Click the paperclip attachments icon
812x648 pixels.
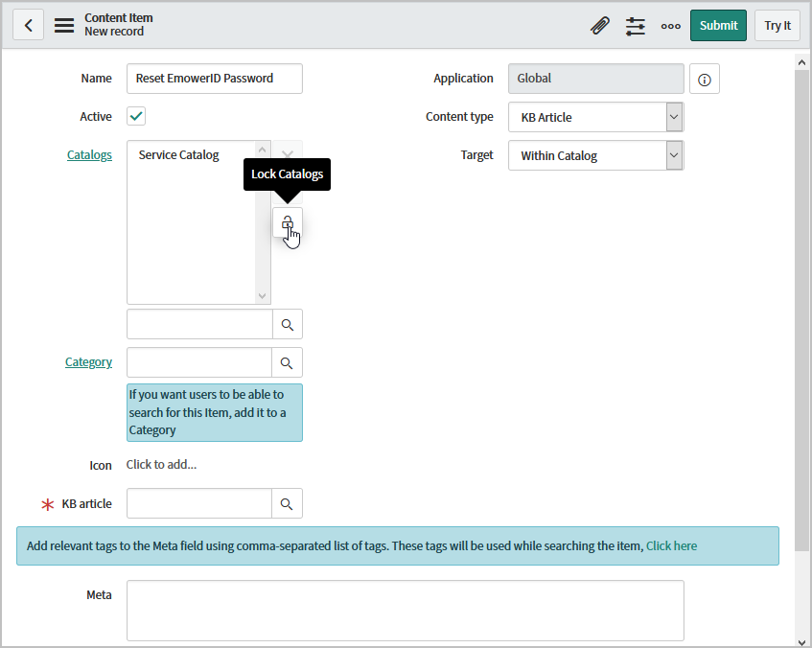(600, 26)
